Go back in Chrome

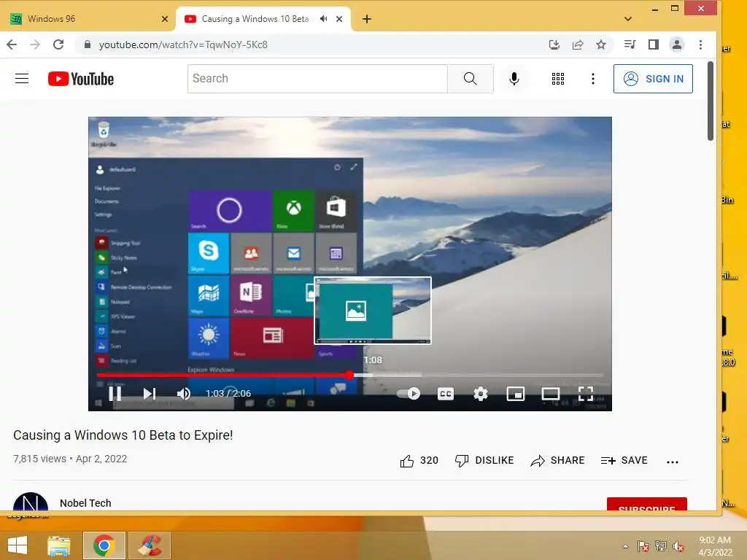click(12, 44)
